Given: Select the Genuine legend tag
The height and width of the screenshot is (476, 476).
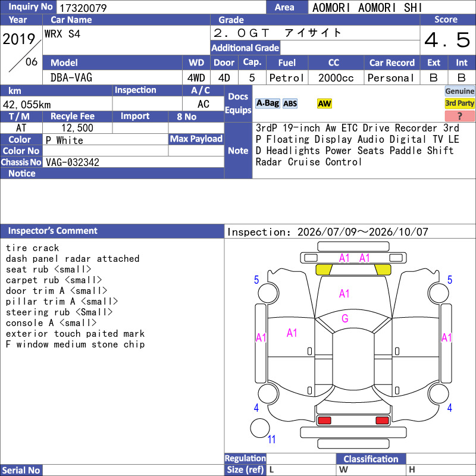Looking at the screenshot, I should pyautogui.click(x=459, y=91).
